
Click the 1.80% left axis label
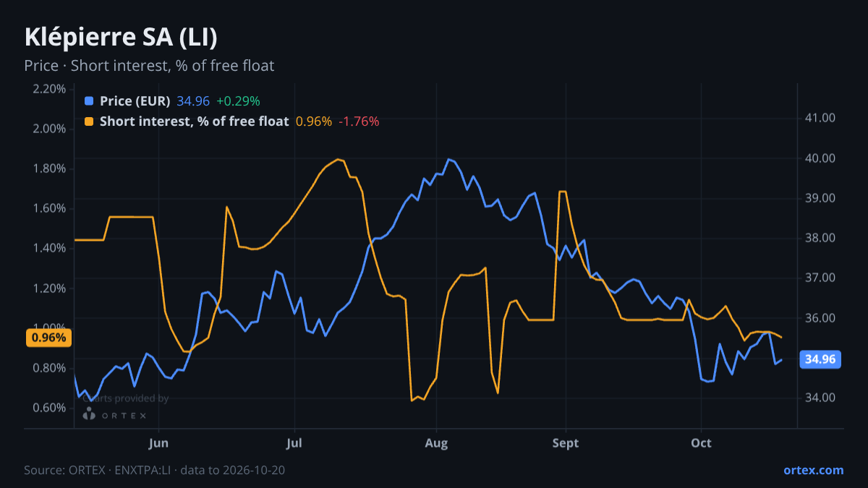click(49, 168)
